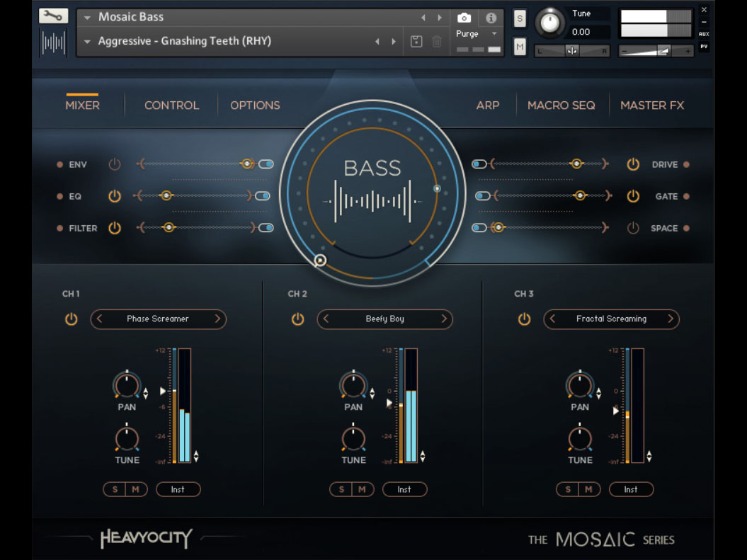Switch to the MIXER tab
Image resolution: width=747 pixels, height=560 pixels.
pos(82,105)
